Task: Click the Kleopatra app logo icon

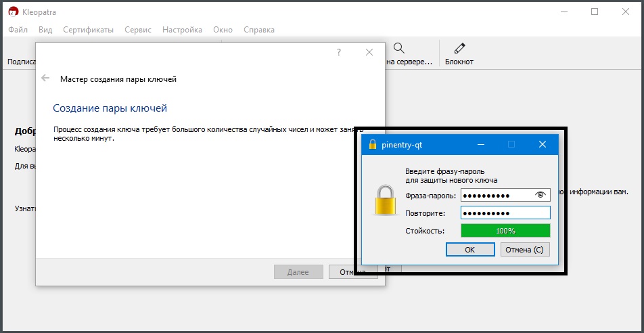Action: (14, 12)
